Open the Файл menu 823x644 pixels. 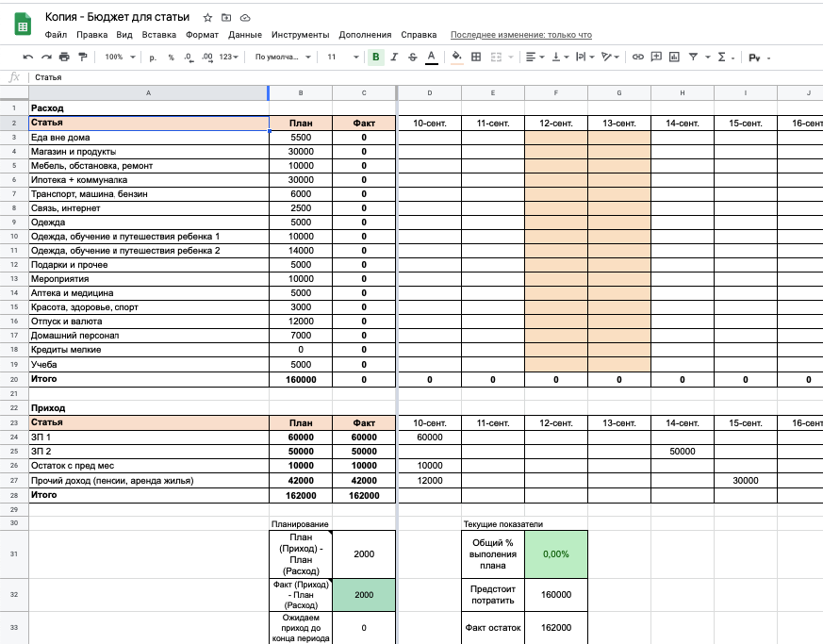click(56, 35)
